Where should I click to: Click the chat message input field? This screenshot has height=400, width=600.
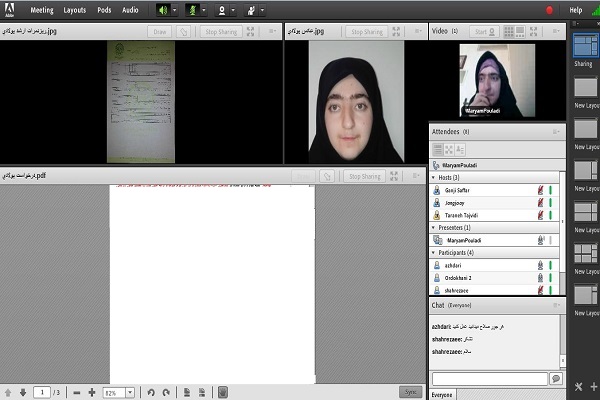pyautogui.click(x=490, y=379)
